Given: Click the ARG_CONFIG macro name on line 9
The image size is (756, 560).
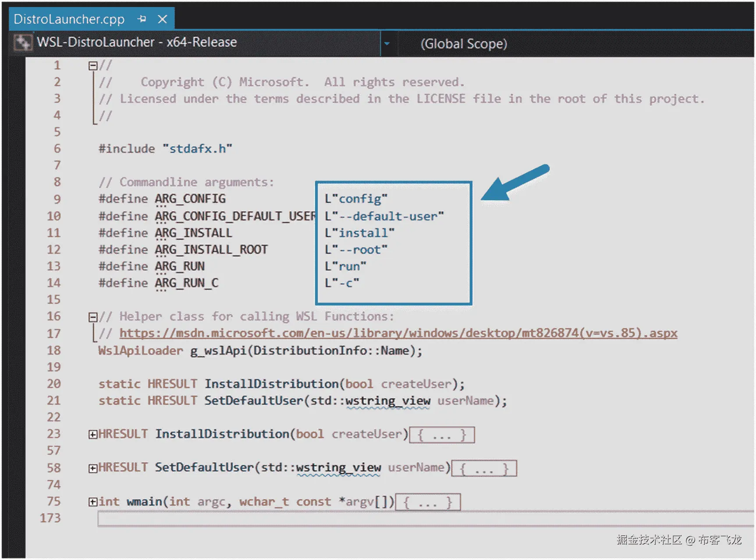Looking at the screenshot, I should (x=190, y=199).
